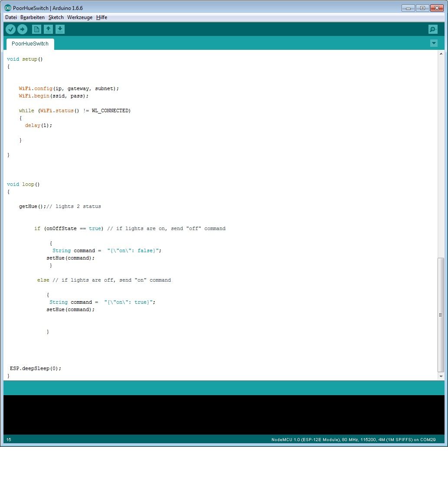Image resolution: width=448 pixels, height=484 pixels.
Task: Click the Upload arrow button
Action: (x=22, y=29)
